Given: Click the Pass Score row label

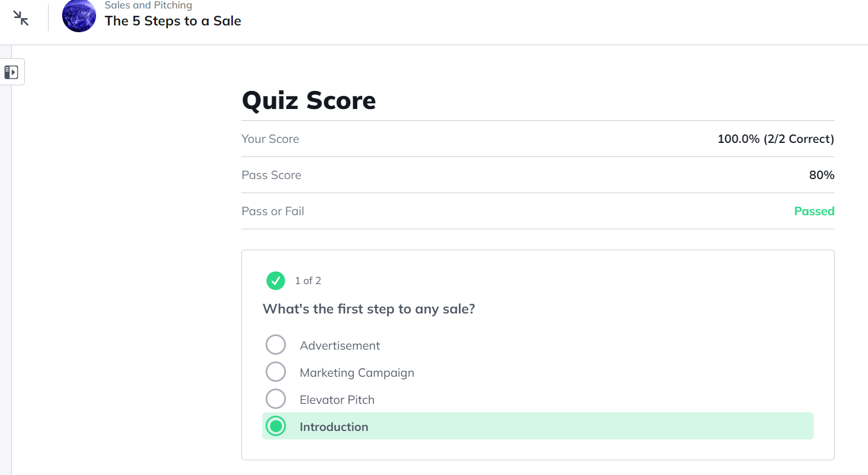Looking at the screenshot, I should point(271,175).
